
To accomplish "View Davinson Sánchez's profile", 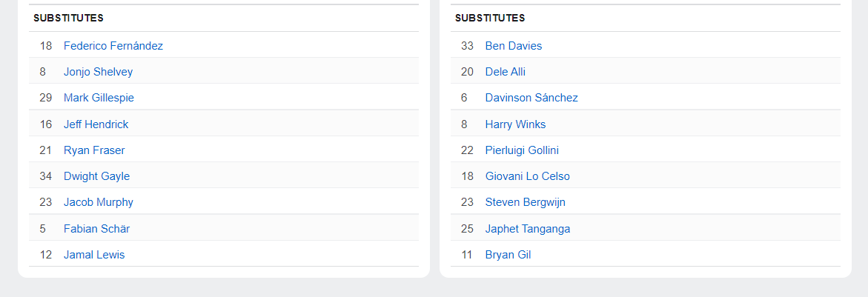I will 531,98.
